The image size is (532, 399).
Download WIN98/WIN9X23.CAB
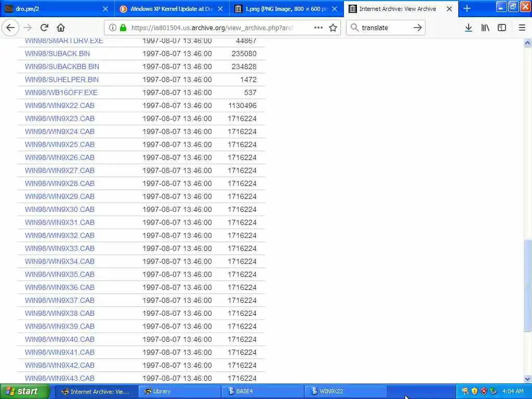[x=60, y=118]
